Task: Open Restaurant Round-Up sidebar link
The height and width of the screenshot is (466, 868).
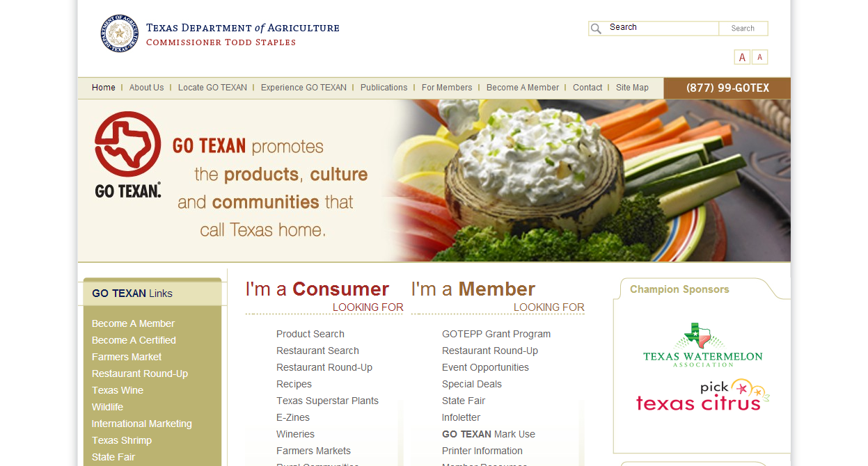Action: click(140, 373)
